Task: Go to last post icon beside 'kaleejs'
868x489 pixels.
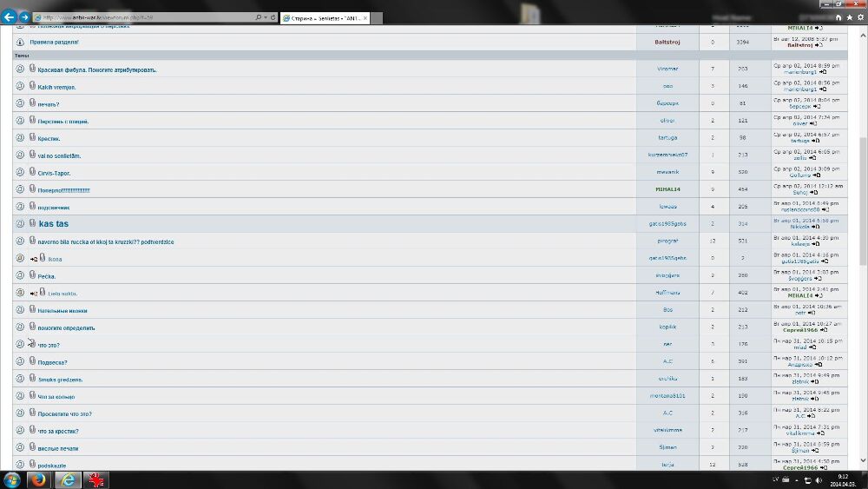Action: (816, 244)
